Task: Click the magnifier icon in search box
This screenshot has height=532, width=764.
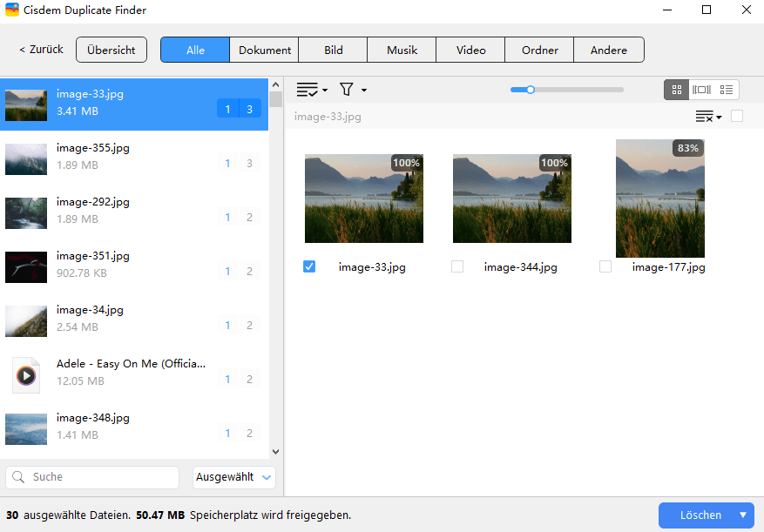Action: (20, 477)
